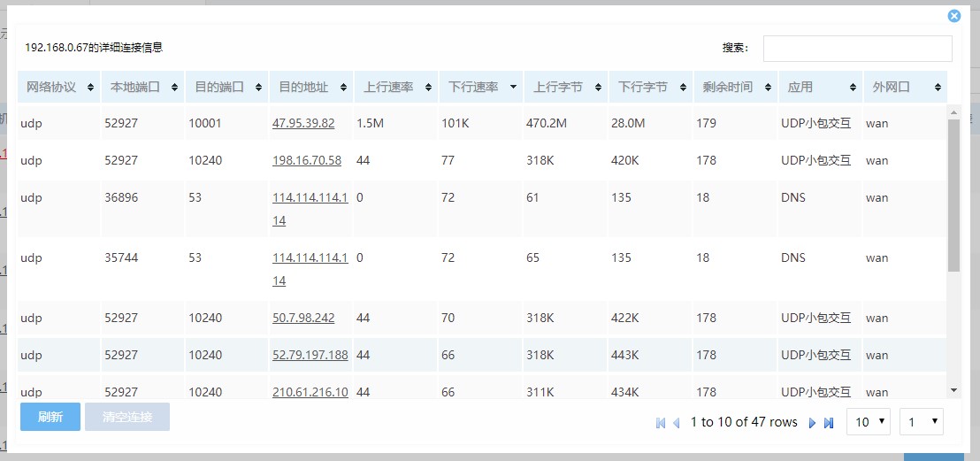Sort by 应用 column
The image size is (980, 461).
820,87
